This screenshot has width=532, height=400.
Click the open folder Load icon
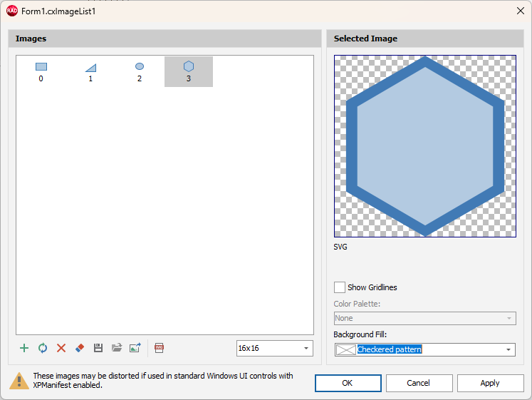coord(117,348)
